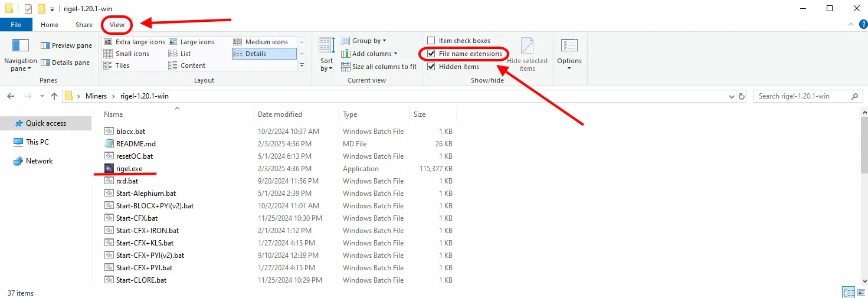
Task: Open the folder Options icon
Action: tap(569, 46)
